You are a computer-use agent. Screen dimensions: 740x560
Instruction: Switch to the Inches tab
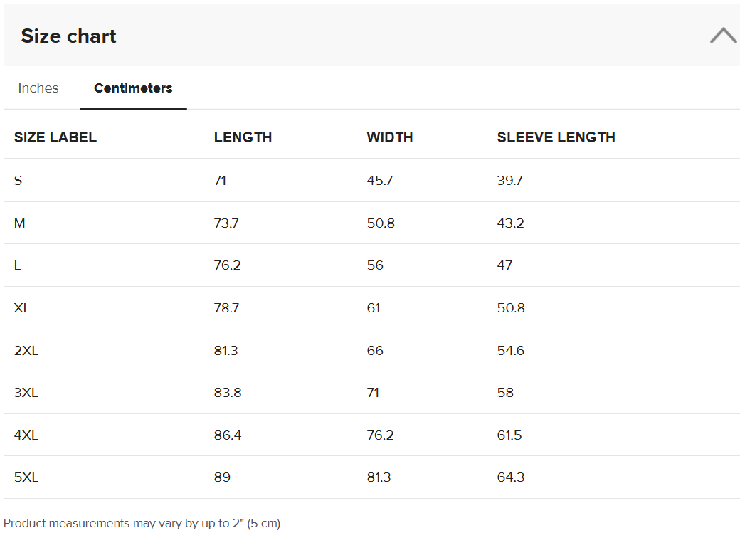pyautogui.click(x=38, y=88)
